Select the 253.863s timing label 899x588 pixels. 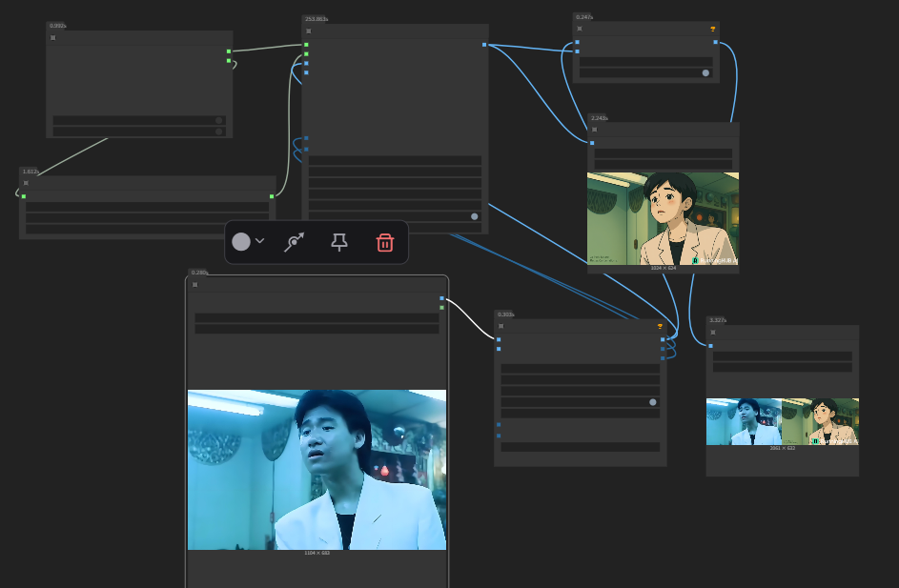click(317, 19)
